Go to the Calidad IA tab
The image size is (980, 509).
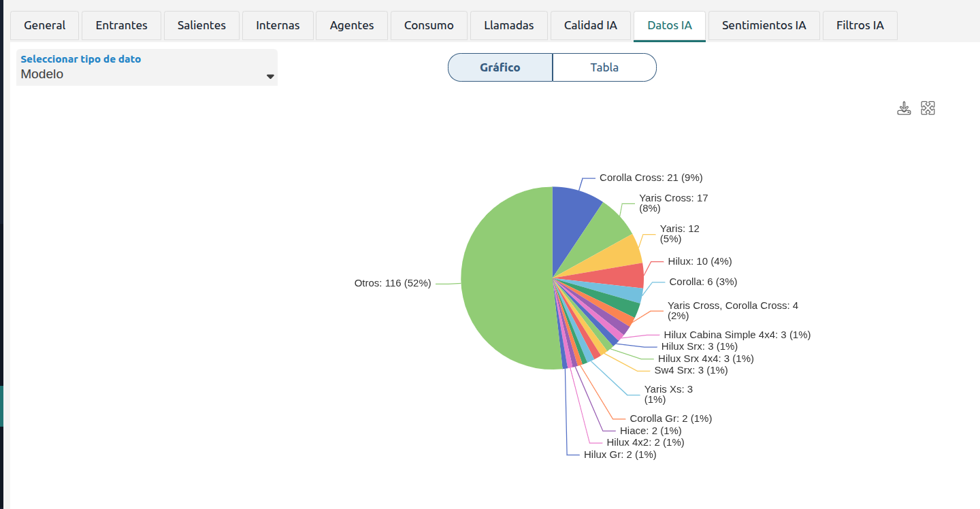(x=591, y=26)
